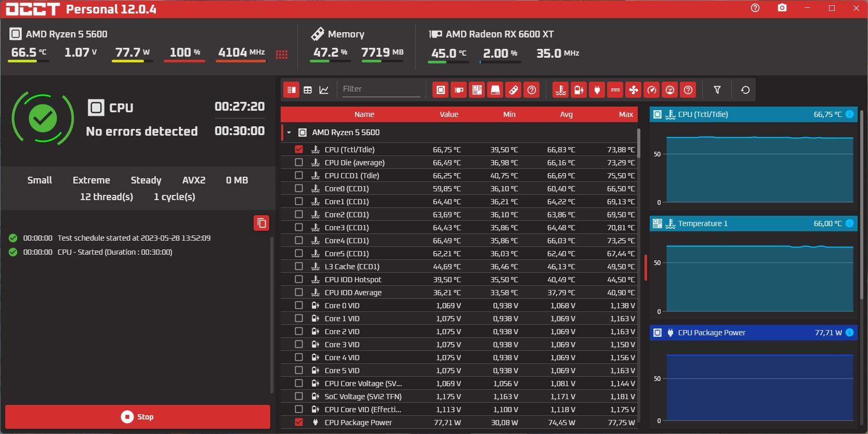Click in the Filter input field
Screen dimensions: 868x434
click(381, 89)
